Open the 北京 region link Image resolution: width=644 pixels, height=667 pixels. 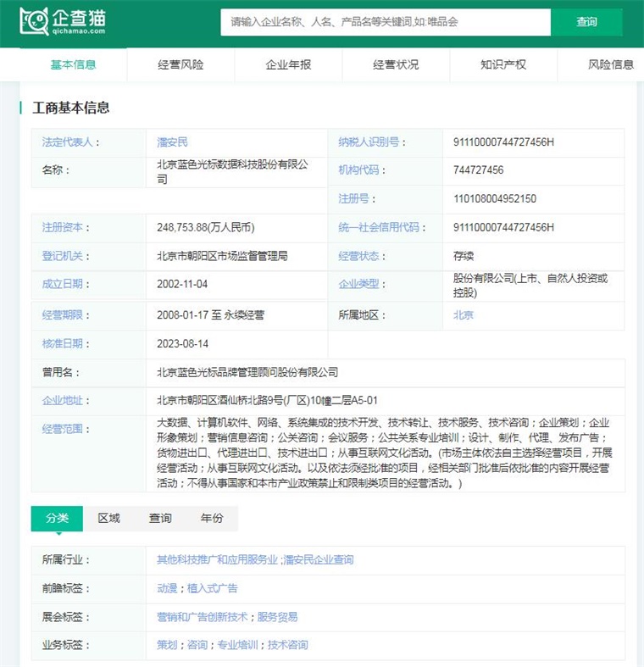464,315
